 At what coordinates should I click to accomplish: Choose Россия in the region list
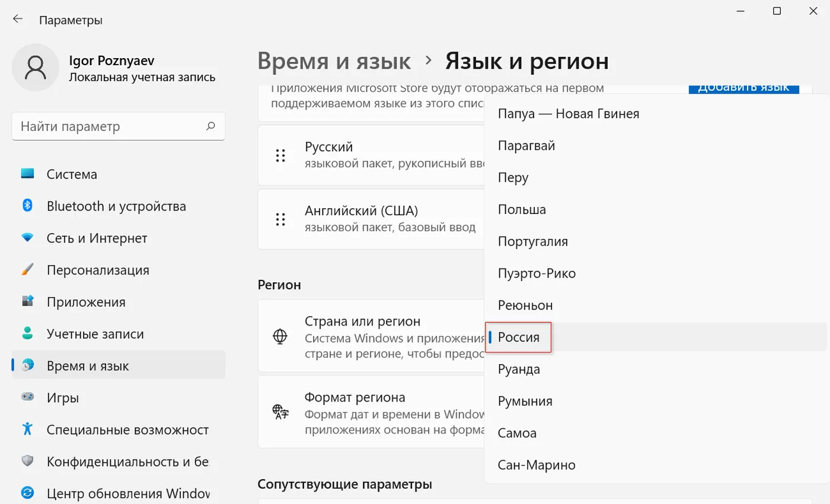point(519,337)
